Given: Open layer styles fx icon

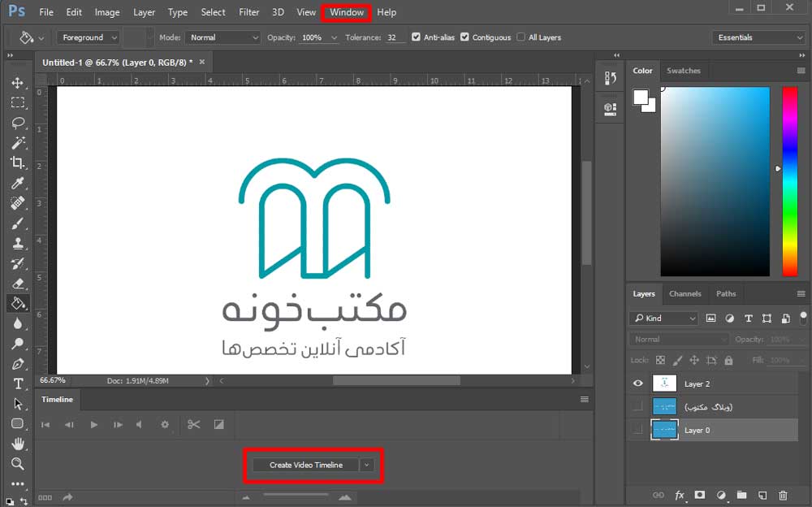Looking at the screenshot, I should [680, 495].
